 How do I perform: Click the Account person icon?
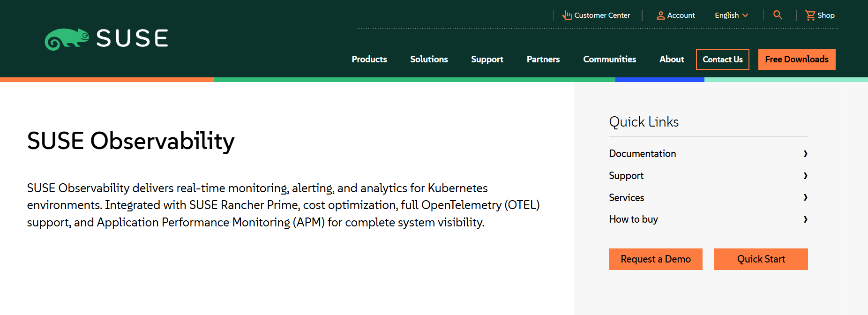click(660, 15)
